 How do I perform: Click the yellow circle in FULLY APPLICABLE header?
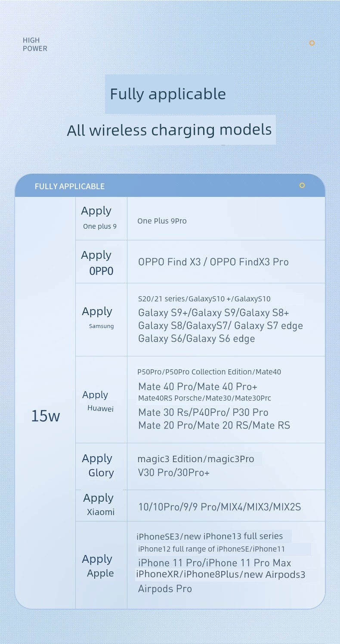pos(302,185)
